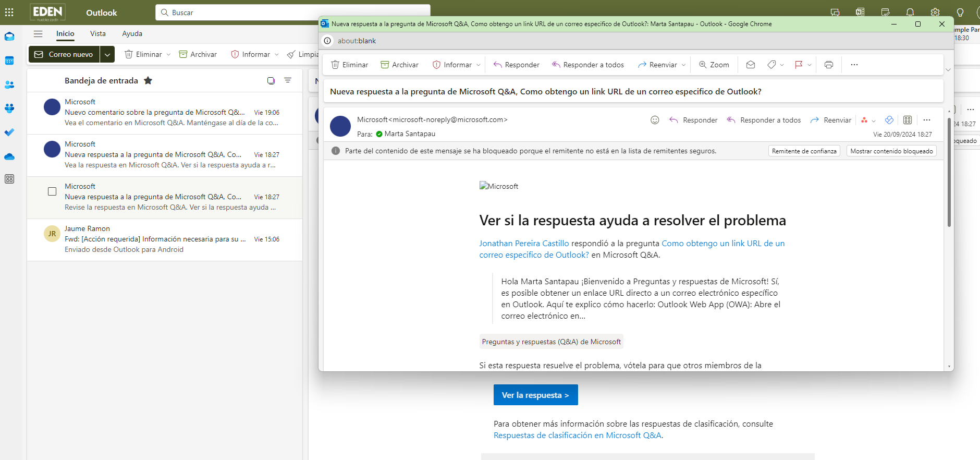Expand the flag options dropdown arrow
The height and width of the screenshot is (460, 980).
(810, 65)
